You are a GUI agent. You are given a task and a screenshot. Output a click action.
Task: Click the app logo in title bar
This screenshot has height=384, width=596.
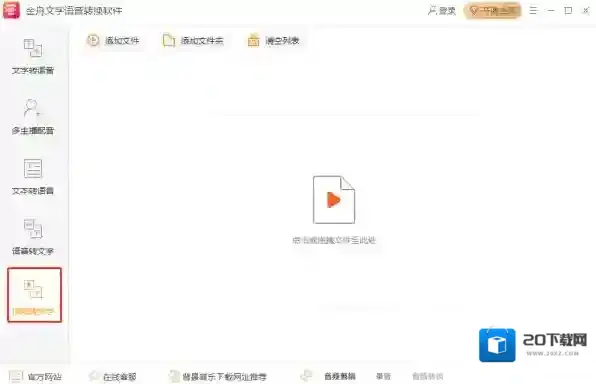point(11,10)
